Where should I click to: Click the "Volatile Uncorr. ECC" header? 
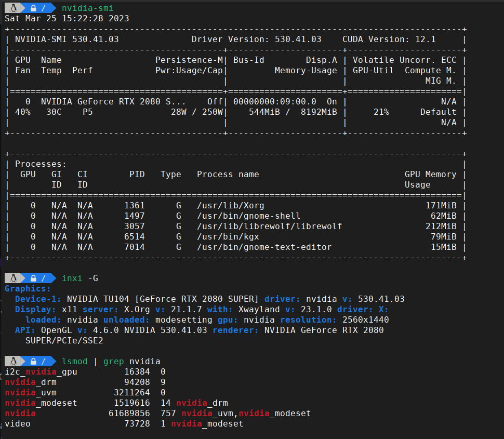(404, 60)
